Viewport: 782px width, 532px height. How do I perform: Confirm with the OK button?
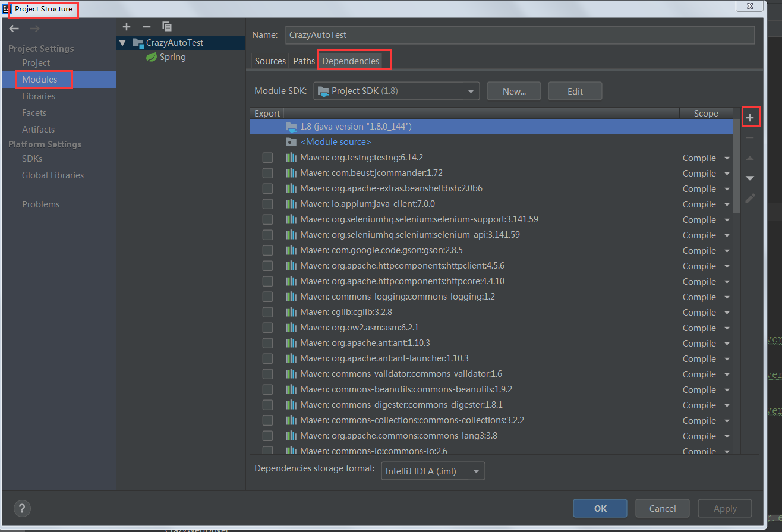pos(600,508)
